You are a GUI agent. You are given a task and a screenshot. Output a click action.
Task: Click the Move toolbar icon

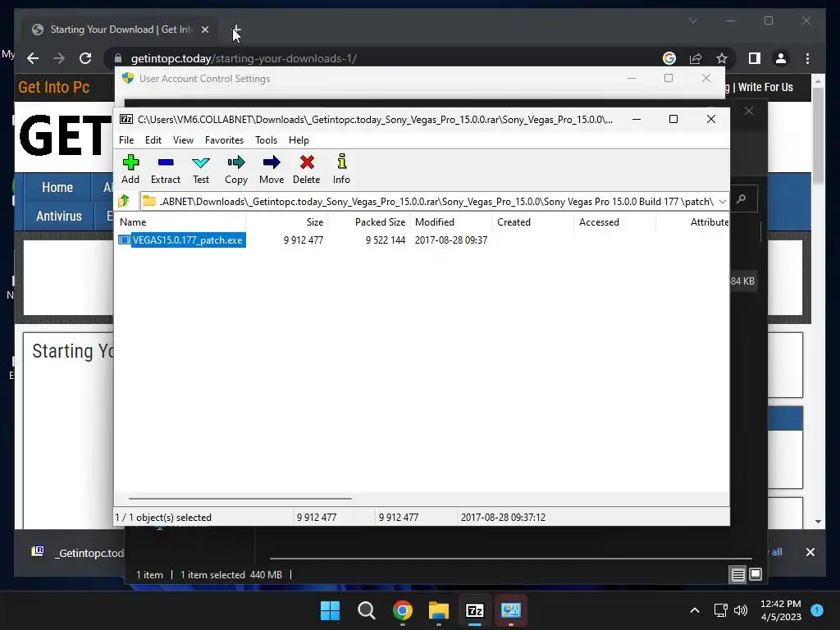(272, 169)
